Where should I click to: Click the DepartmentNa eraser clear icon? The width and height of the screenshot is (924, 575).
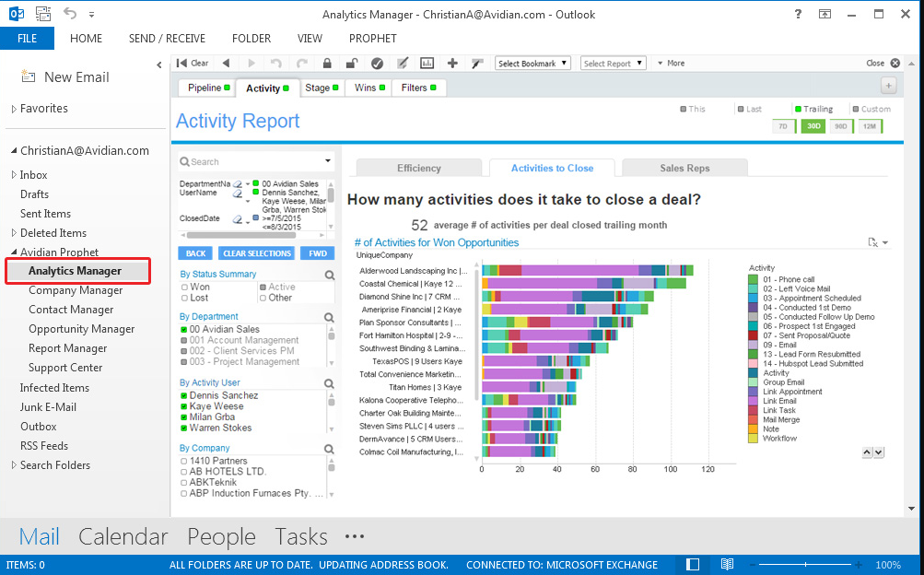(237, 184)
